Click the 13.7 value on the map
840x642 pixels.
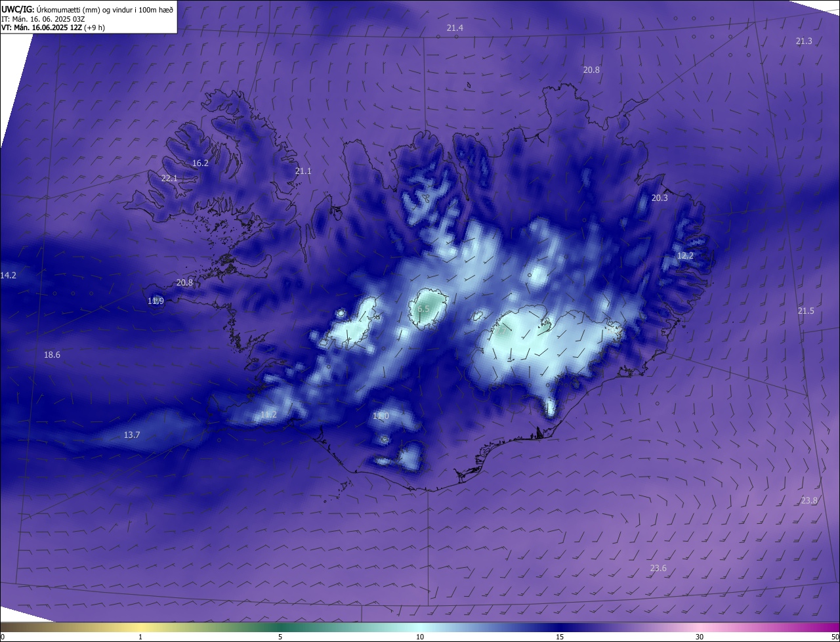132,435
